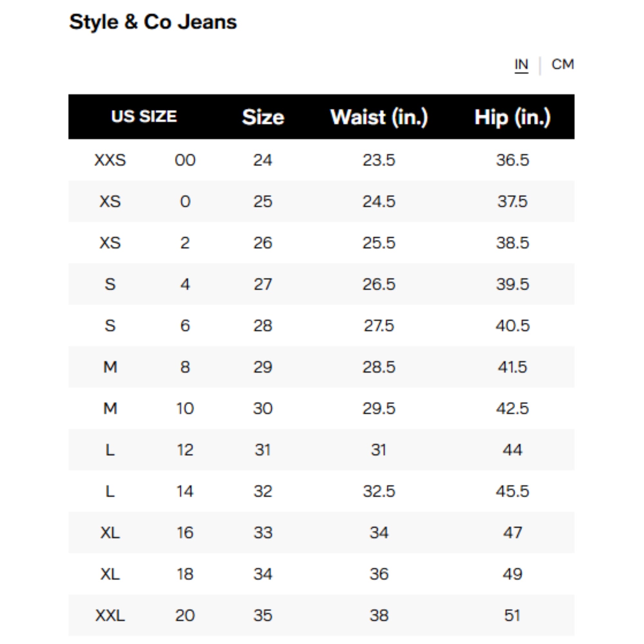Viewport: 644px width, 644px height.
Task: Click the Size column header
Action: point(263,117)
